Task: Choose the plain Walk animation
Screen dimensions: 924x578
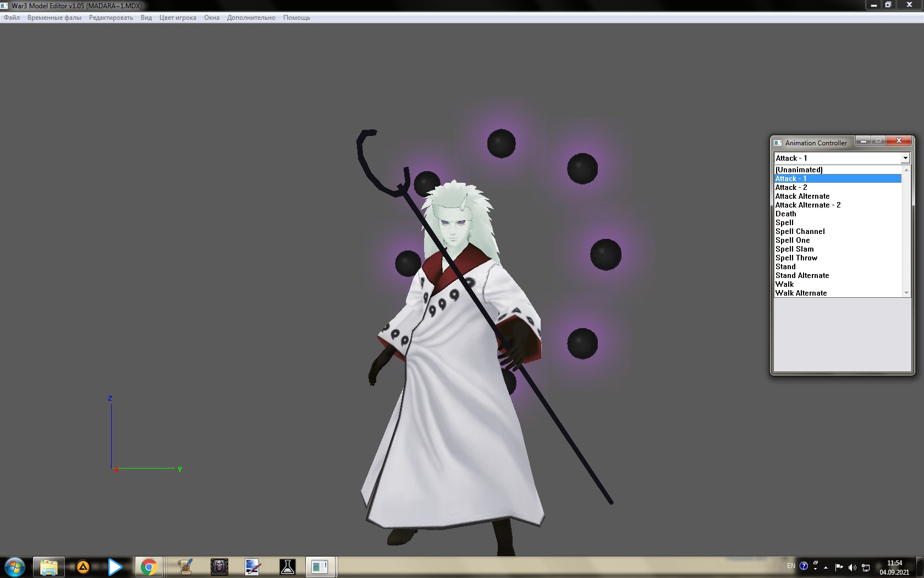Action: point(838,284)
